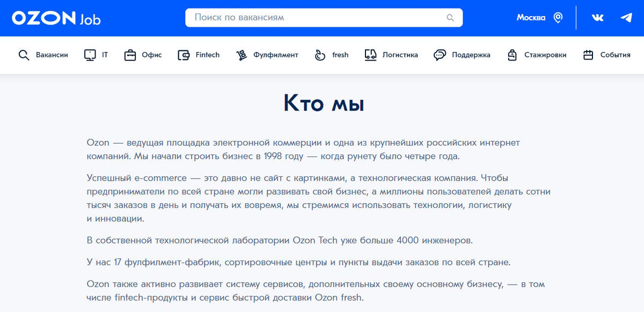
Task: Open the Telegram icon in header
Action: (x=626, y=18)
